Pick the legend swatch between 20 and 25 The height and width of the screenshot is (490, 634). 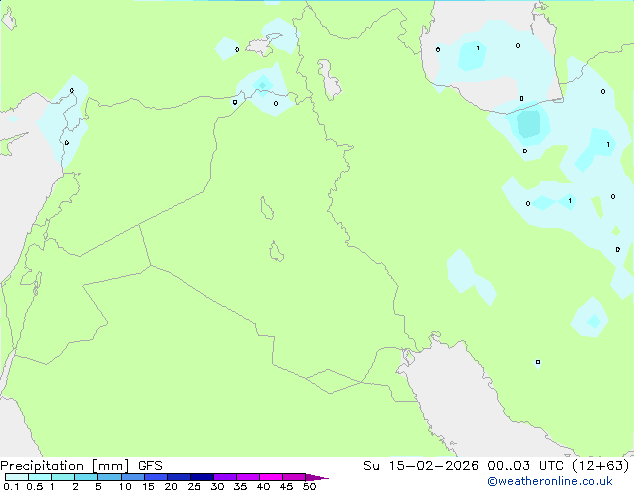(x=179, y=477)
